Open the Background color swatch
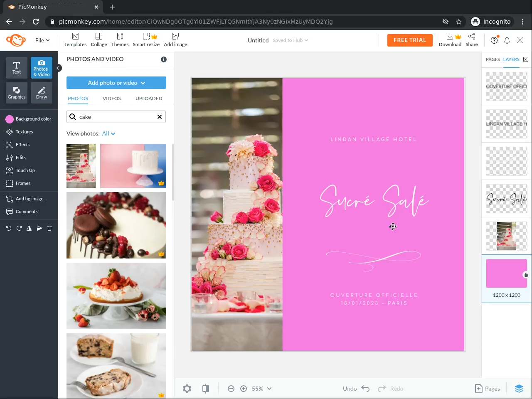The height and width of the screenshot is (399, 532). click(10, 119)
